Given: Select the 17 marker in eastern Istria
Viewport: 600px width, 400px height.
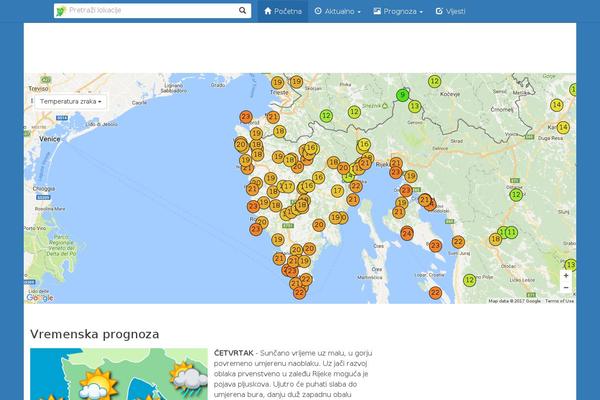Looking at the screenshot, I should coord(337,191).
